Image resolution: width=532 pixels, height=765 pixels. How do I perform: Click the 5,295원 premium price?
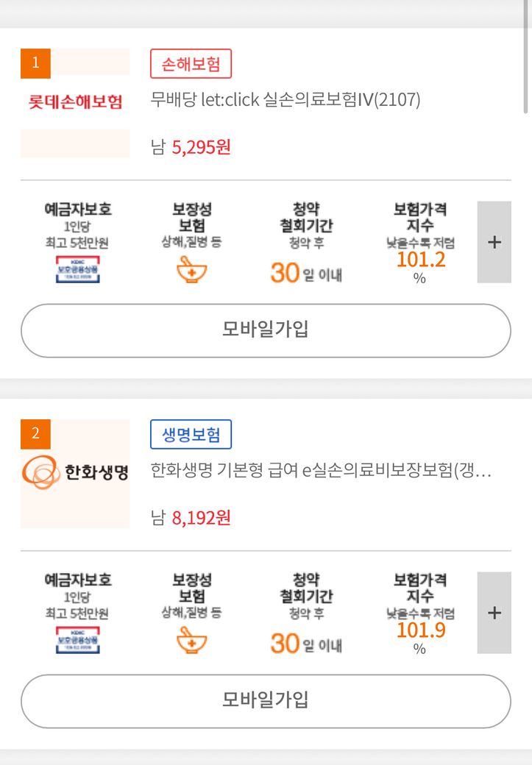click(201, 148)
